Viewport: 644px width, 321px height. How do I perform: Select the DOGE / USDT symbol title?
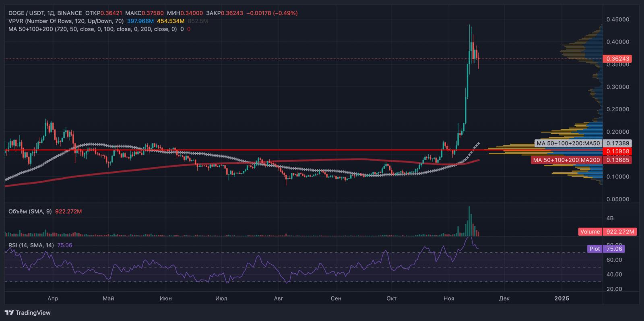click(45, 13)
